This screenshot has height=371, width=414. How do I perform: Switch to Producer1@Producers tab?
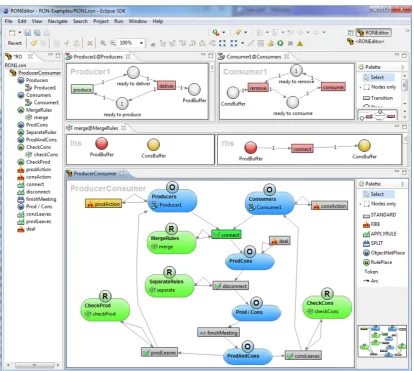(x=98, y=57)
